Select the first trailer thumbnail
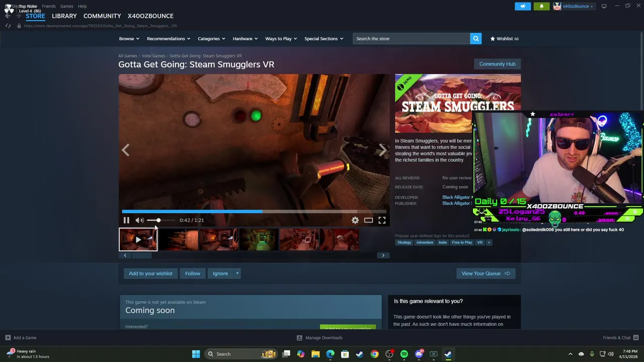This screenshot has width=644, height=362. (x=138, y=239)
